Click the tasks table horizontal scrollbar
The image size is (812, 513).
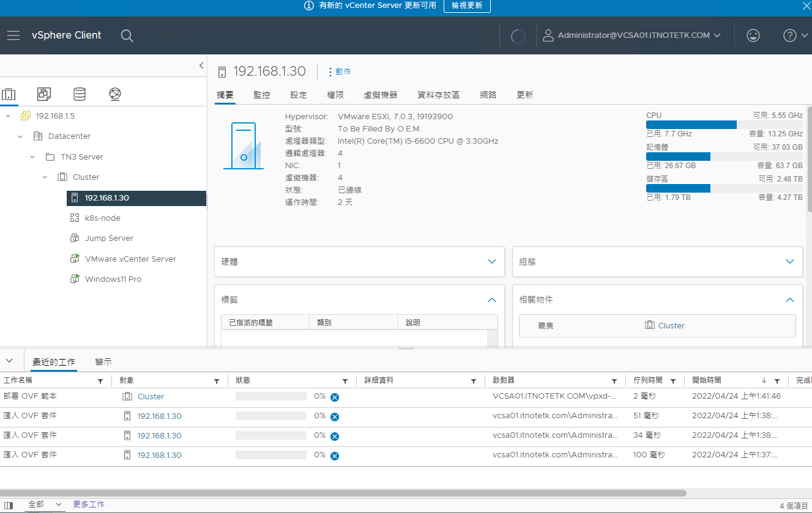343,493
